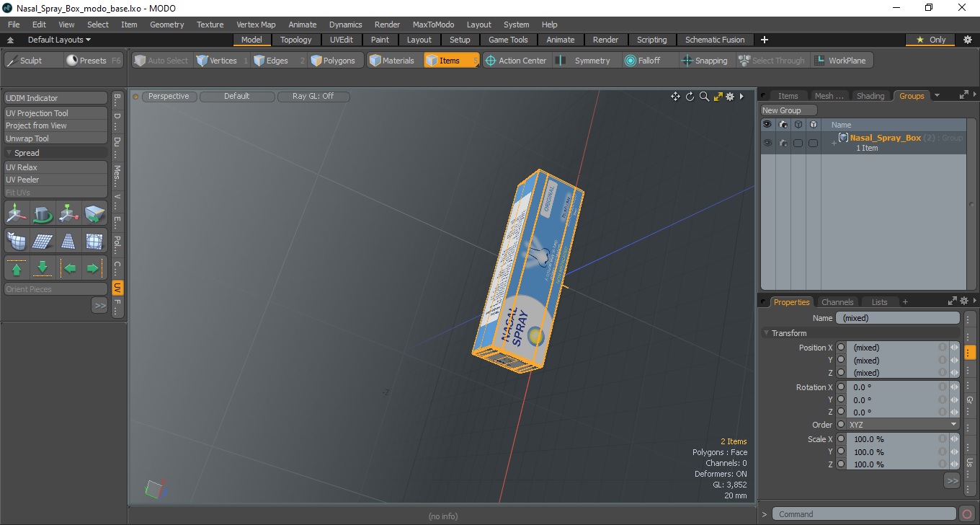980x525 pixels.
Task: Switch to the UVEdit layout tab
Action: 342,40
